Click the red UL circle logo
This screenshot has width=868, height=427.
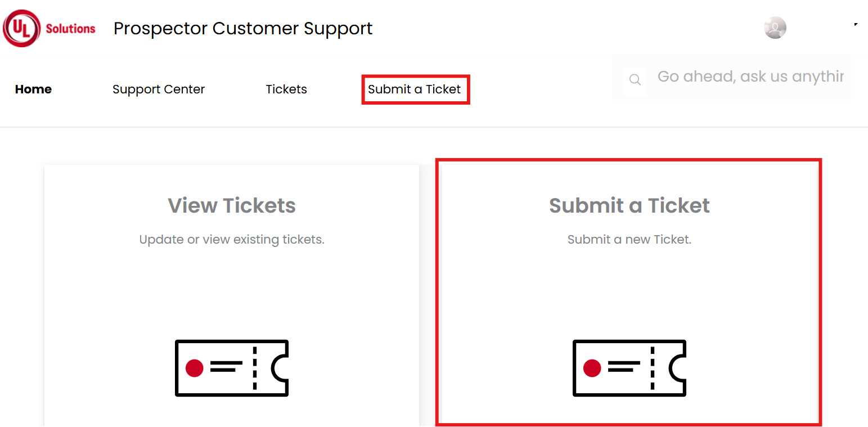(x=21, y=28)
